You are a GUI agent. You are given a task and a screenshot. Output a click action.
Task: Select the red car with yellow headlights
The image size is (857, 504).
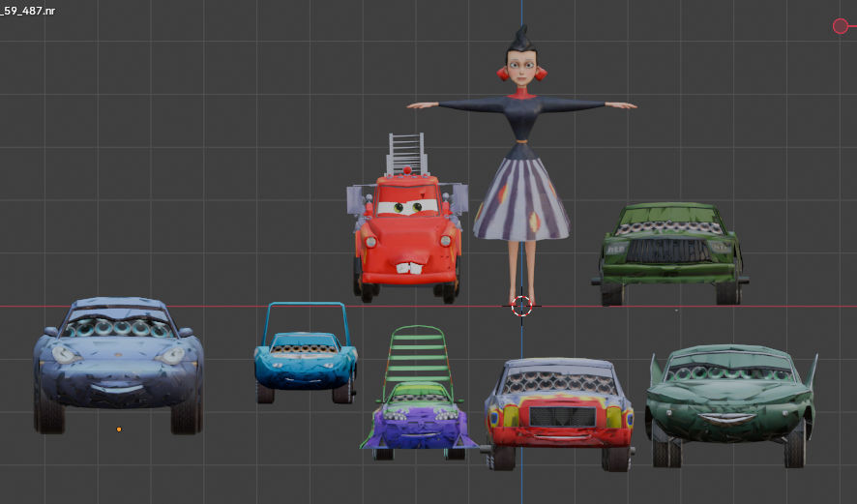[x=559, y=414]
